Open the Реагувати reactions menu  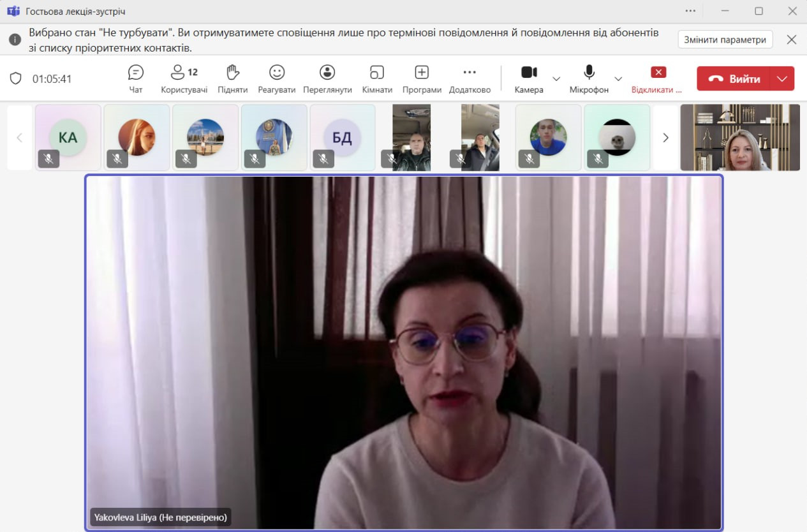(x=276, y=78)
